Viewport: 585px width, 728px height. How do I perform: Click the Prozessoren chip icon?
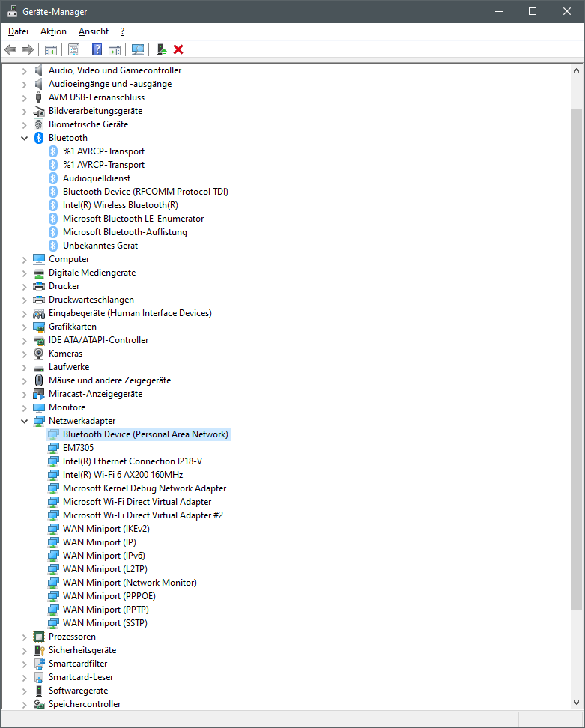(39, 637)
